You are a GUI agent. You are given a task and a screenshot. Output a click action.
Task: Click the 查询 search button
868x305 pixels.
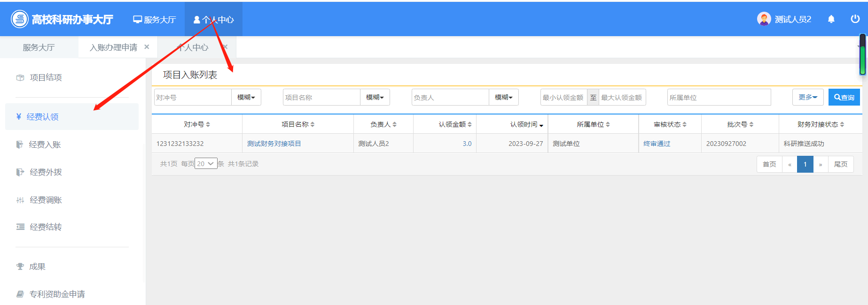(844, 97)
